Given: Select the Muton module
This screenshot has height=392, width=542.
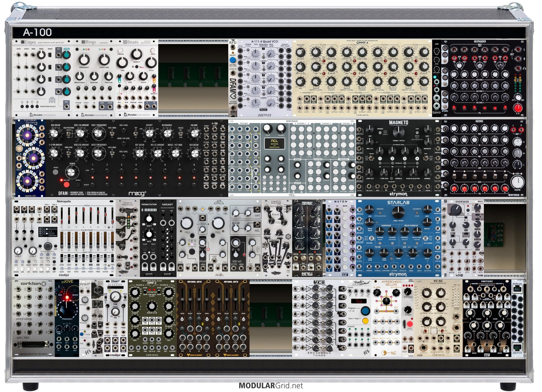Looking at the screenshot, I should (341, 238).
